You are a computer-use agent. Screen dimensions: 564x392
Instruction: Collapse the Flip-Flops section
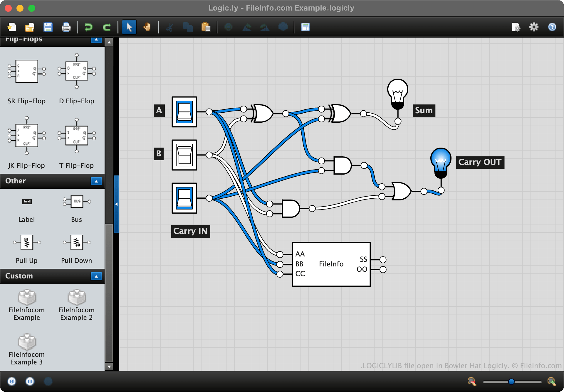tap(96, 40)
